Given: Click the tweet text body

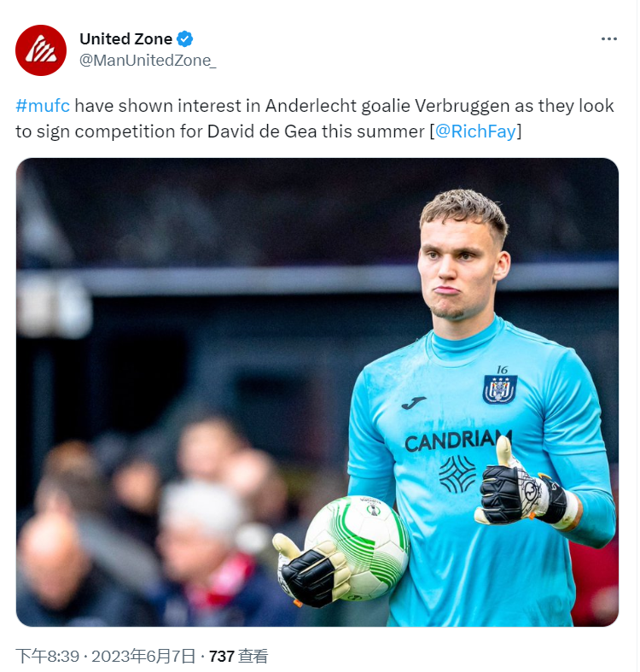Looking at the screenshot, I should (315, 119).
